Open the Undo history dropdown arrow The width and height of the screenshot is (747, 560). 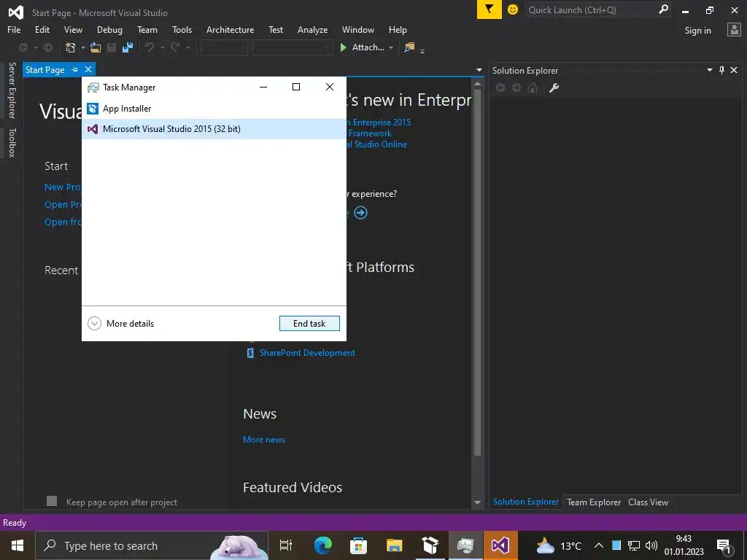tap(162, 47)
